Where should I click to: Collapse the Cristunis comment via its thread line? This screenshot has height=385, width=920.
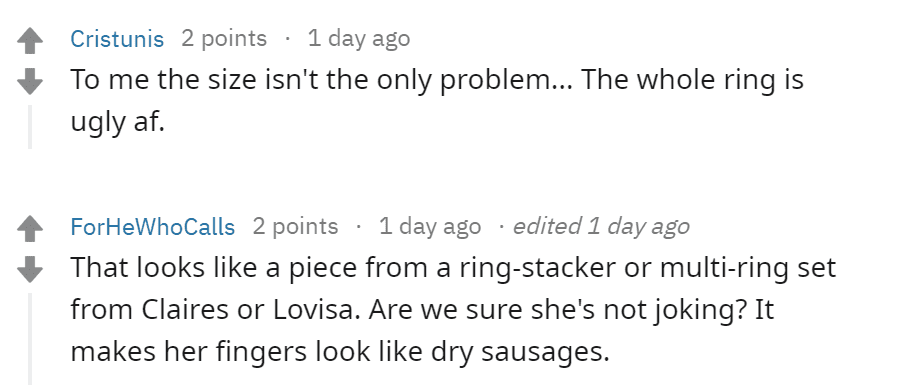30,127
